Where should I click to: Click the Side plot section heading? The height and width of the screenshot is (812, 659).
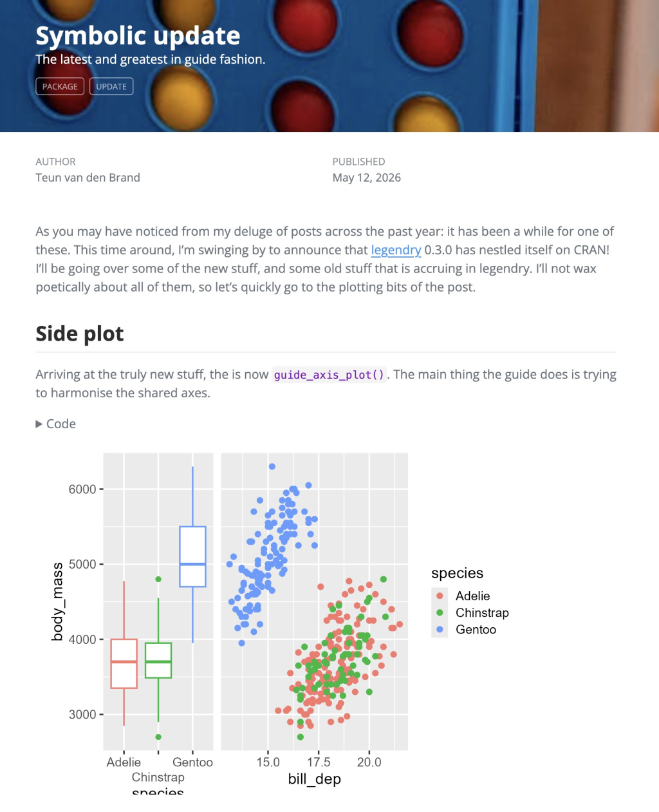click(x=80, y=334)
